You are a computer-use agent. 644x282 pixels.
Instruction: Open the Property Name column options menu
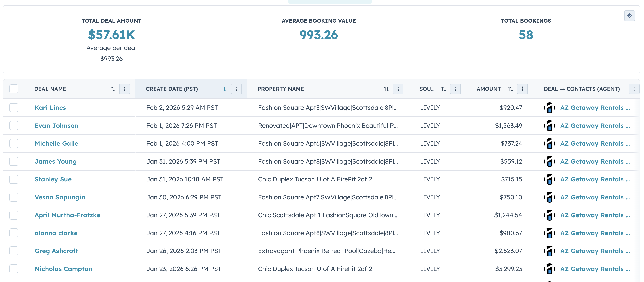398,89
